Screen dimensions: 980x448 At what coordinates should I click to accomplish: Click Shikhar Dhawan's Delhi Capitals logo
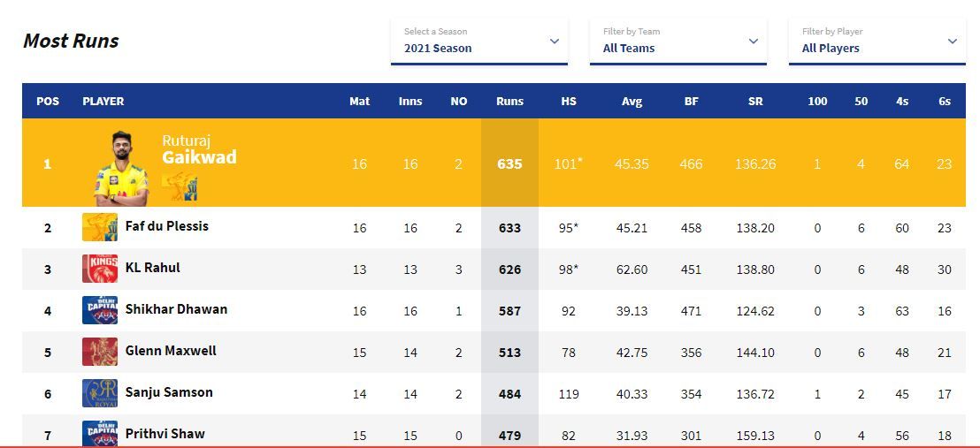pyautogui.click(x=99, y=310)
